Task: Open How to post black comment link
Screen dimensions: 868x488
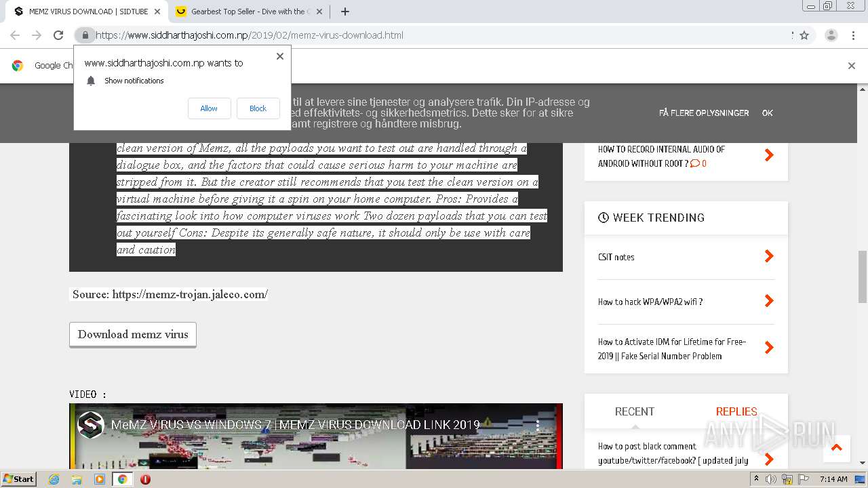Action: tap(673, 453)
